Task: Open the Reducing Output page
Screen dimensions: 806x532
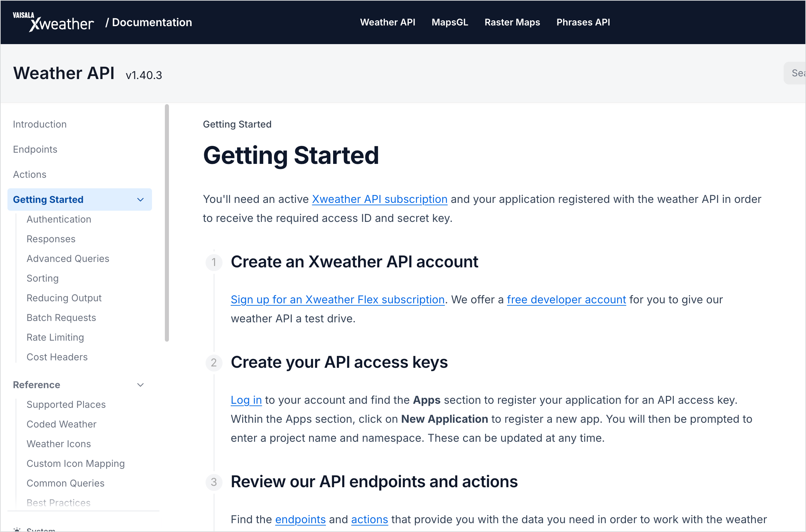Action: point(64,298)
